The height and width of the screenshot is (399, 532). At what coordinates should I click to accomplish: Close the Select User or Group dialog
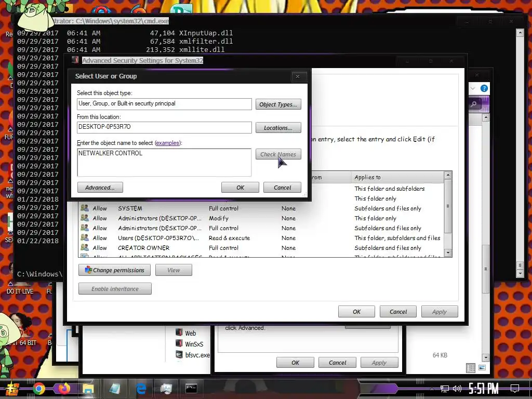(298, 77)
